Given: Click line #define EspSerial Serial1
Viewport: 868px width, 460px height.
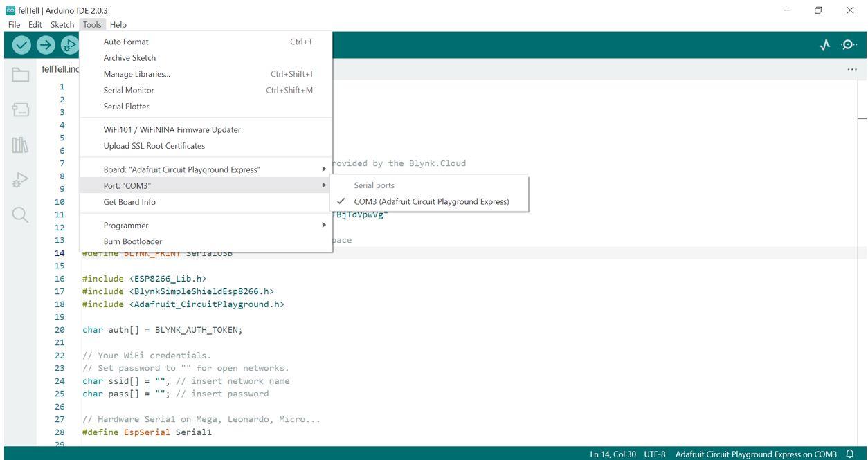Looking at the screenshot, I should [147, 432].
